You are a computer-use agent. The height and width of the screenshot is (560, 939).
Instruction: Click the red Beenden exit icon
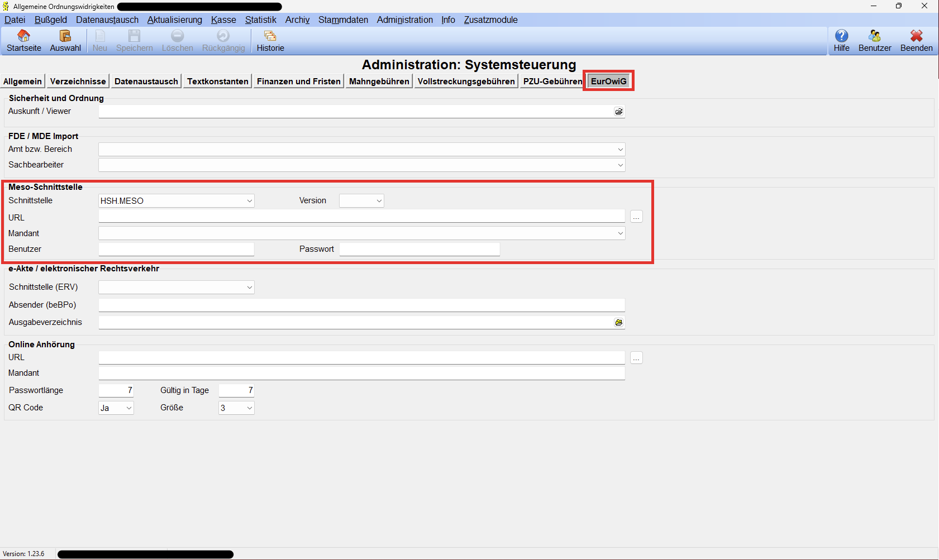916,36
